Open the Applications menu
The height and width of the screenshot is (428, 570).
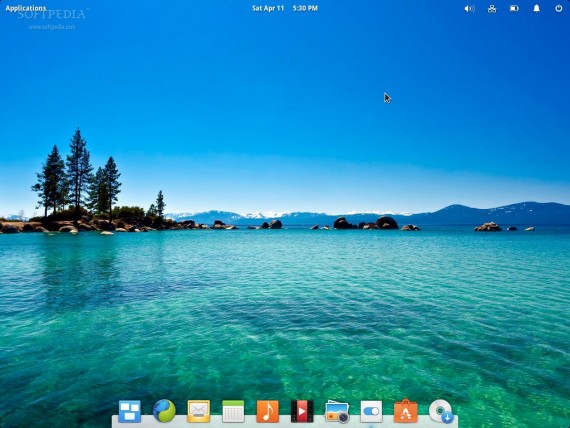(x=26, y=8)
